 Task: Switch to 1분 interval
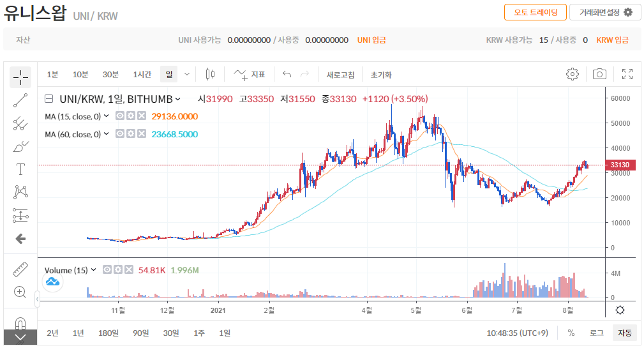[52, 74]
